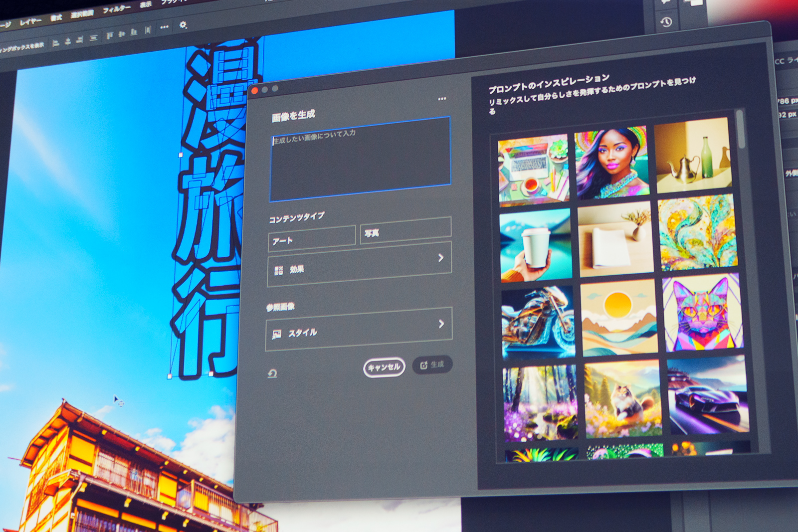
Task: Open the 表示 menu
Action: (x=146, y=4)
